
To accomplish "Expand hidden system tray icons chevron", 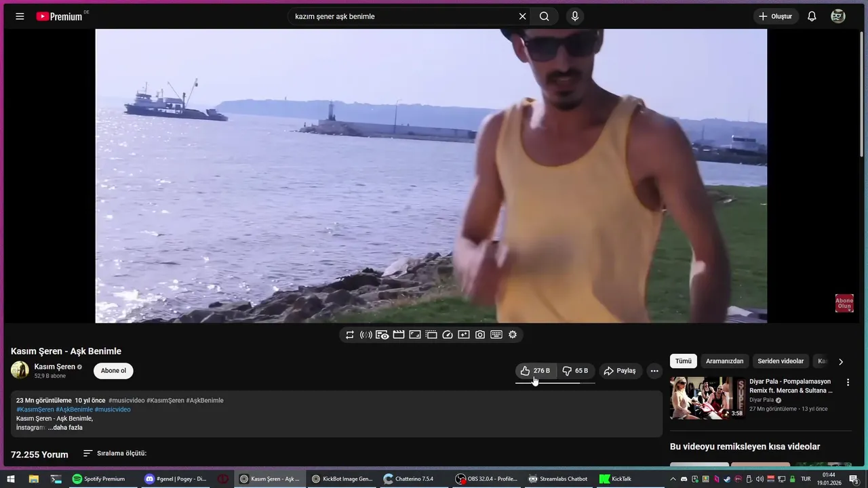I will pyautogui.click(x=673, y=479).
